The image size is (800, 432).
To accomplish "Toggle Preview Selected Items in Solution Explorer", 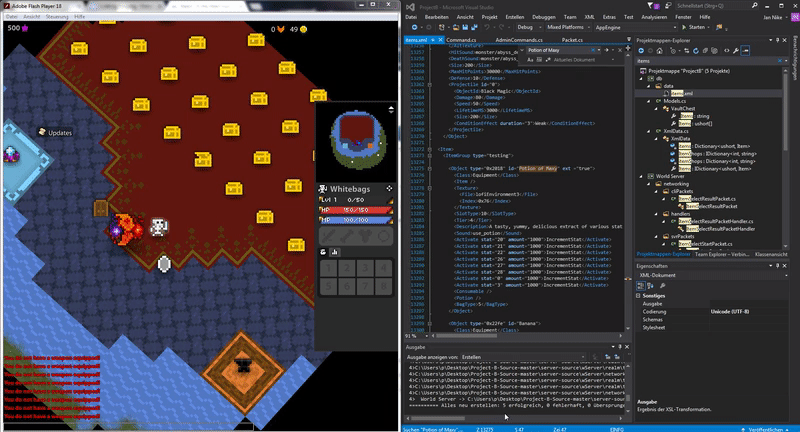I will click(745, 50).
